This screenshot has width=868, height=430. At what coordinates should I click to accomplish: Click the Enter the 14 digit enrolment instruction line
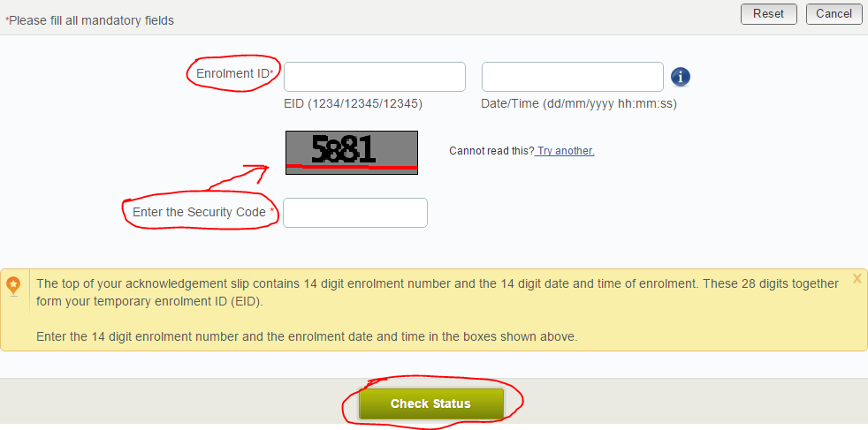[x=307, y=336]
